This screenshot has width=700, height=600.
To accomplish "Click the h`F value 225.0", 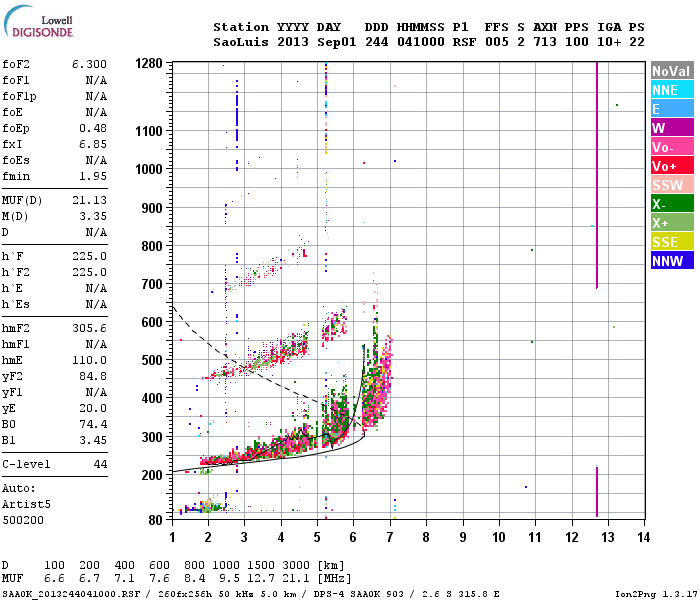I will pos(89,256).
